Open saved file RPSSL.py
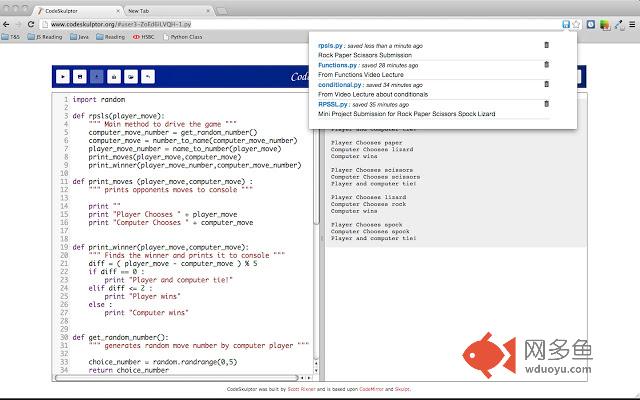The width and height of the screenshot is (640, 400). (x=333, y=104)
